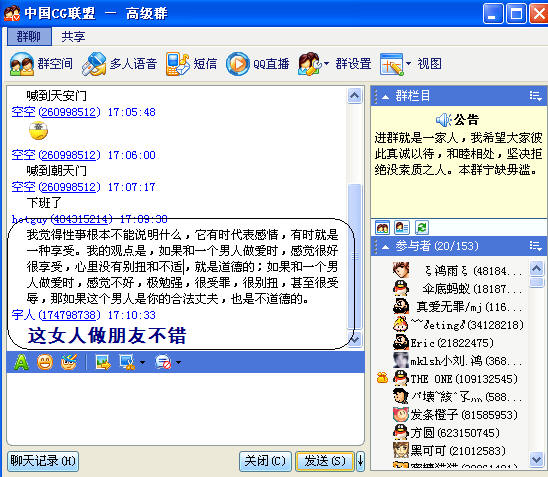Open the font style 'A' icon
Viewport: 548px width, 477px height.
coord(21,362)
